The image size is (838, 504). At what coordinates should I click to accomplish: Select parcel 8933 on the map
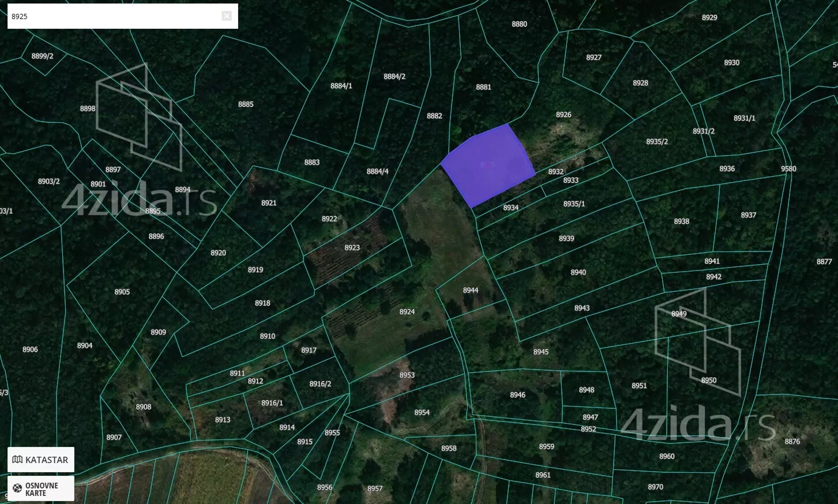click(x=571, y=180)
